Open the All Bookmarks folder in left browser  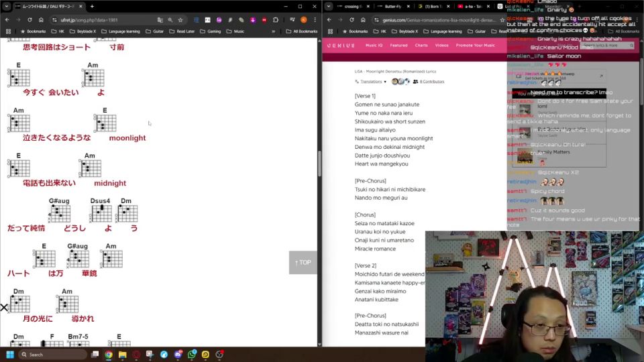tap(301, 32)
